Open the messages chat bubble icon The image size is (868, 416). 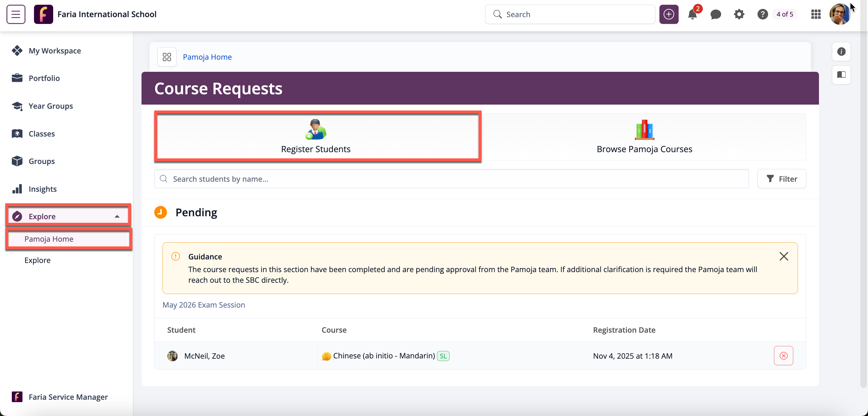click(715, 14)
